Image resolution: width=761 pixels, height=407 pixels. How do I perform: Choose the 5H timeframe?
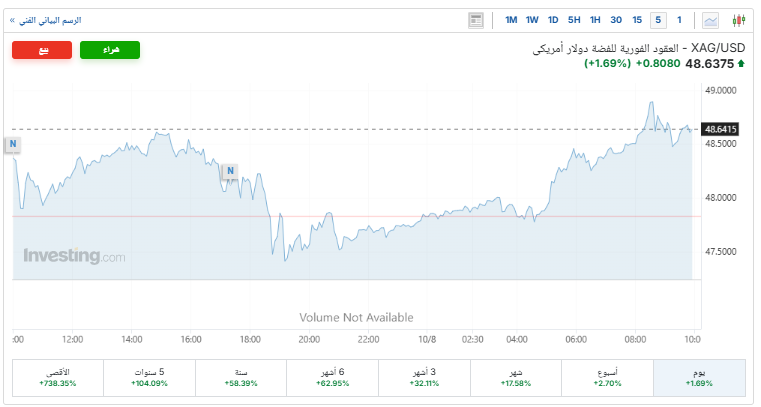tap(574, 20)
